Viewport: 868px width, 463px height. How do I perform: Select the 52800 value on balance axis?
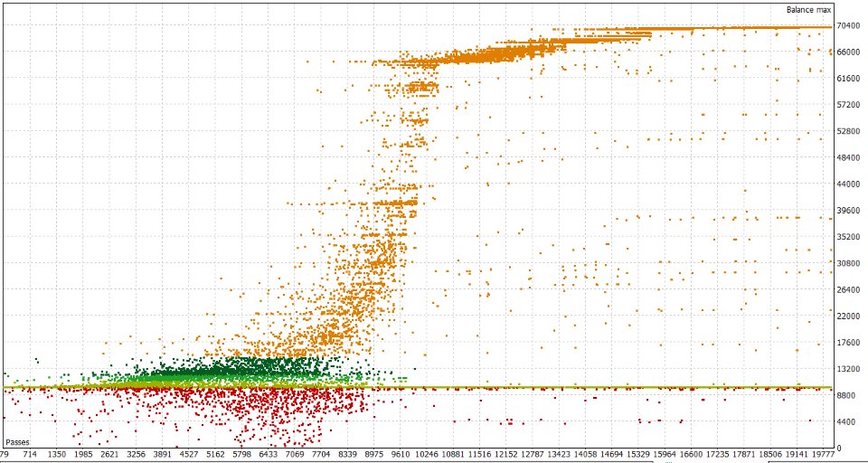[847, 131]
